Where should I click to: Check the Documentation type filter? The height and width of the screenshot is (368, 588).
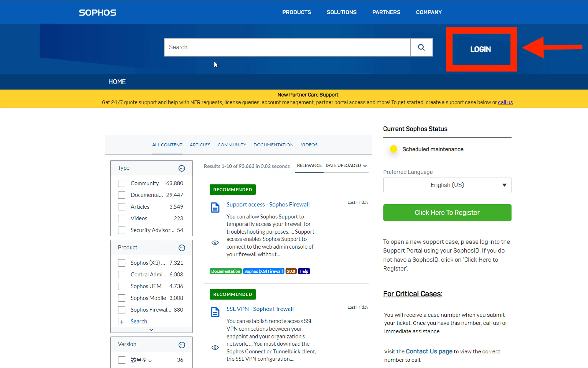[x=122, y=195]
